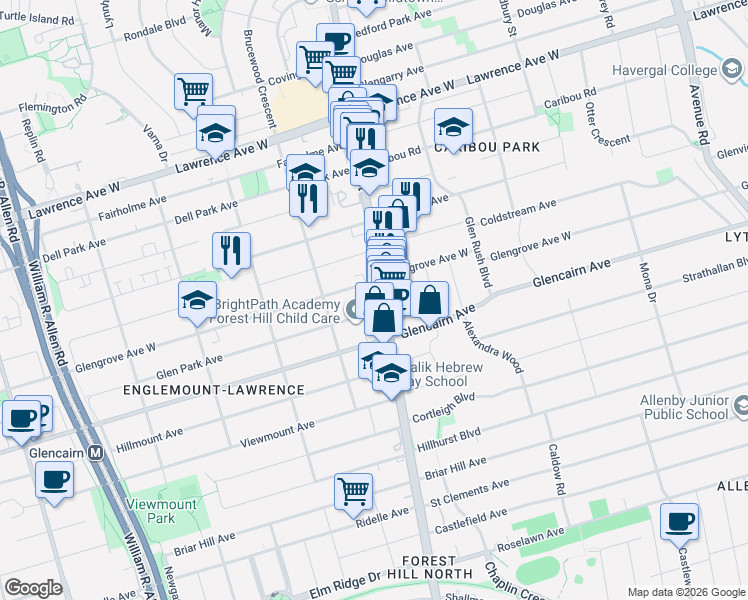
Task: Click the Otter Crescent street label
Action: coord(607,125)
